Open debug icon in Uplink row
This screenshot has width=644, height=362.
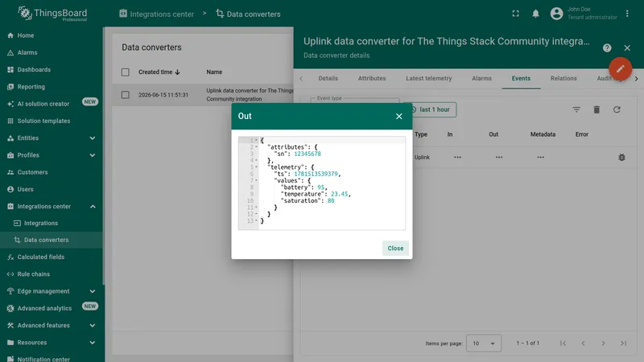(x=621, y=157)
